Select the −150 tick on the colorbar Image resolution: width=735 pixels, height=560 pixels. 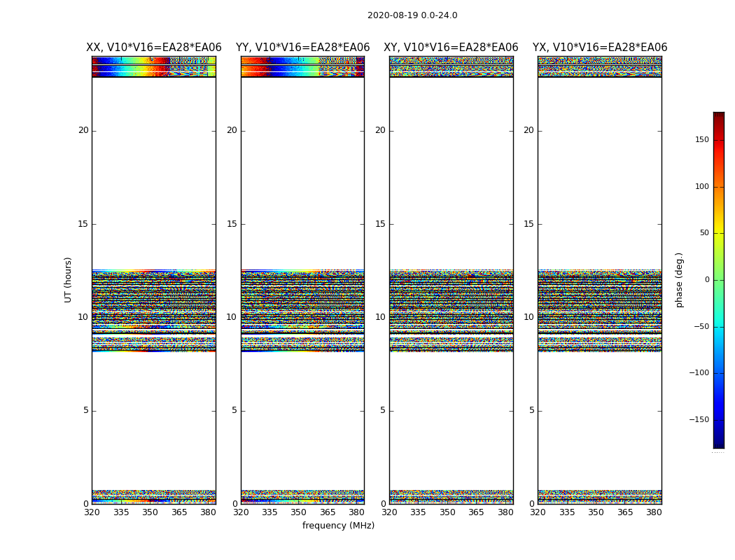[699, 419]
